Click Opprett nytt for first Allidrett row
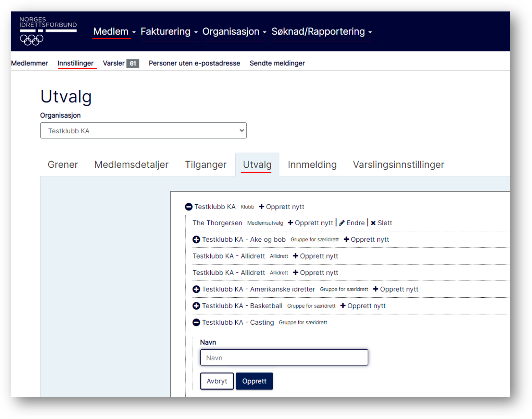The width and height of the screenshot is (532, 419). click(x=316, y=256)
